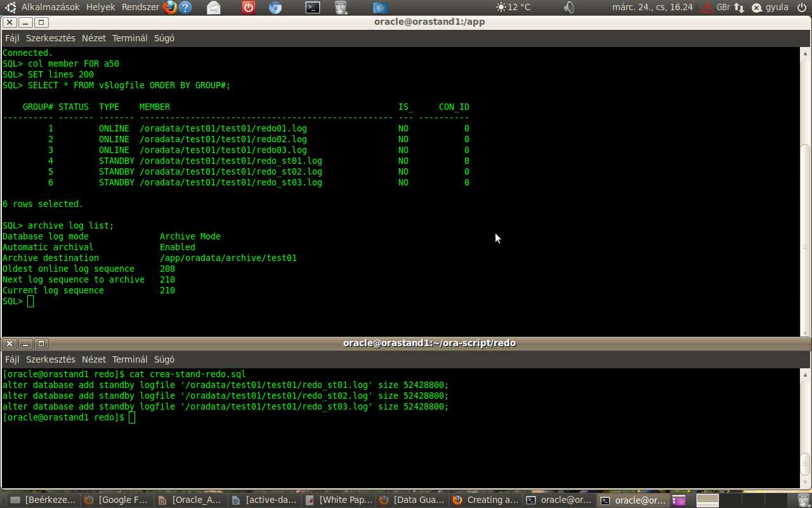Screen dimensions: 812x508
Task: Open Terminál menu in the ora-script/redo terminal
Action: pyautogui.click(x=130, y=359)
